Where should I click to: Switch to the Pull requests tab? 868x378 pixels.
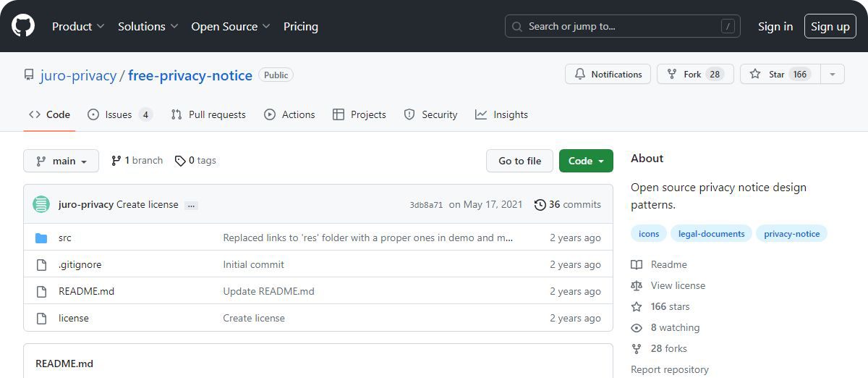point(208,114)
